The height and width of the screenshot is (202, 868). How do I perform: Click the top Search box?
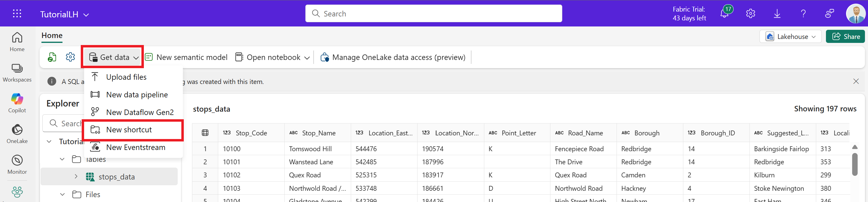point(434,13)
